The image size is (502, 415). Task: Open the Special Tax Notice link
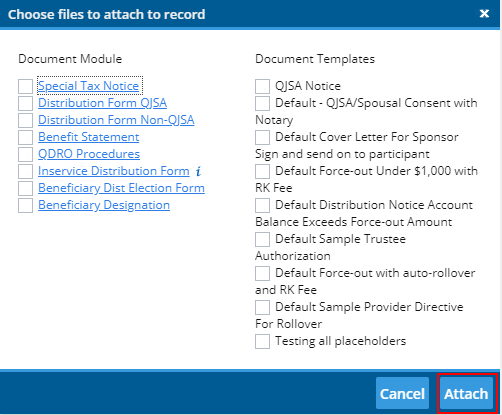click(88, 86)
